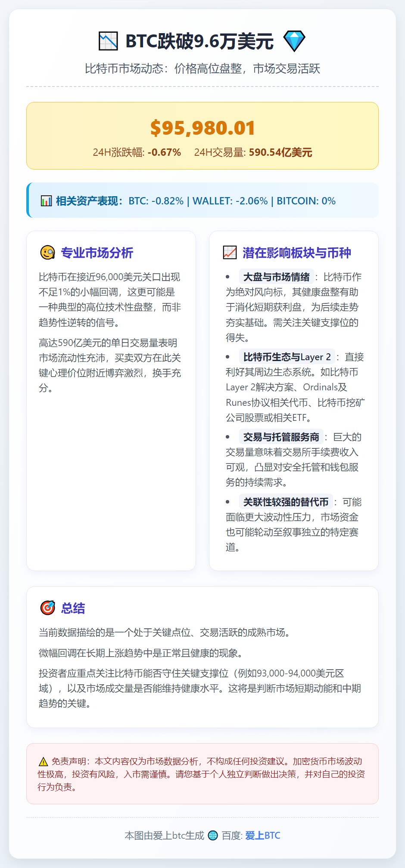Click the target emoji beside 总结
405x868 pixels.
pyautogui.click(x=47, y=608)
